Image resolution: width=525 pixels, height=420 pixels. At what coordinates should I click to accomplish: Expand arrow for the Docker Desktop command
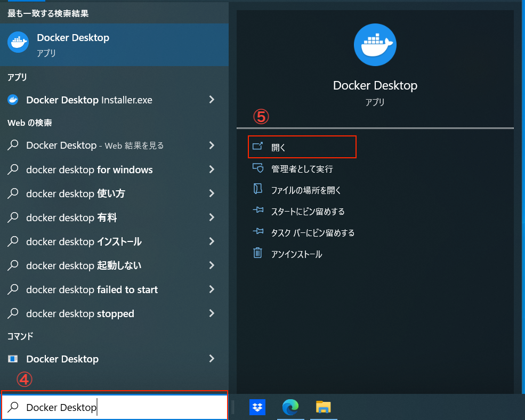point(212,359)
